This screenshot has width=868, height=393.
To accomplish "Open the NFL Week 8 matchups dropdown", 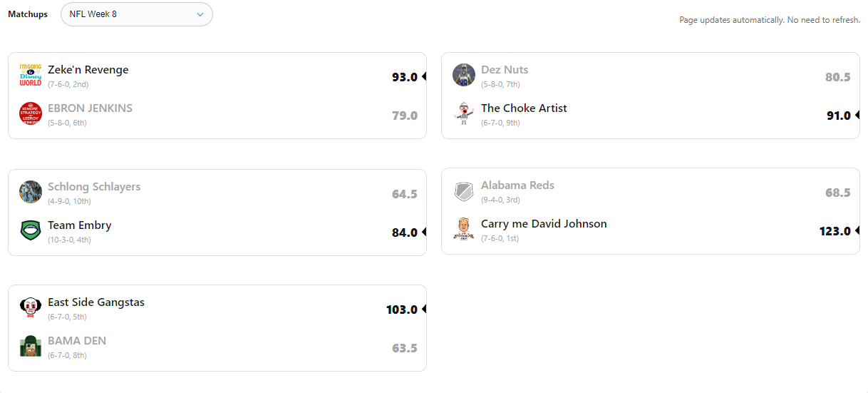I will coord(136,14).
